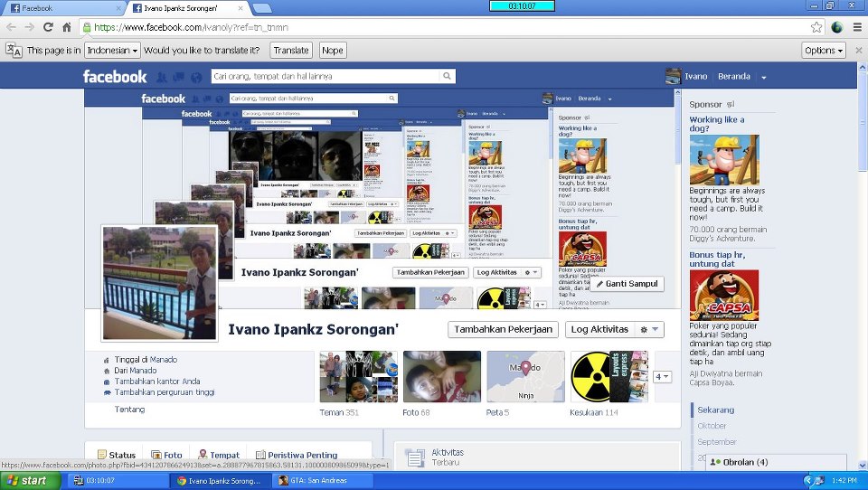Open account dropdown arrow next to Beranda
Viewport: 868px width, 490px height.
click(x=764, y=77)
